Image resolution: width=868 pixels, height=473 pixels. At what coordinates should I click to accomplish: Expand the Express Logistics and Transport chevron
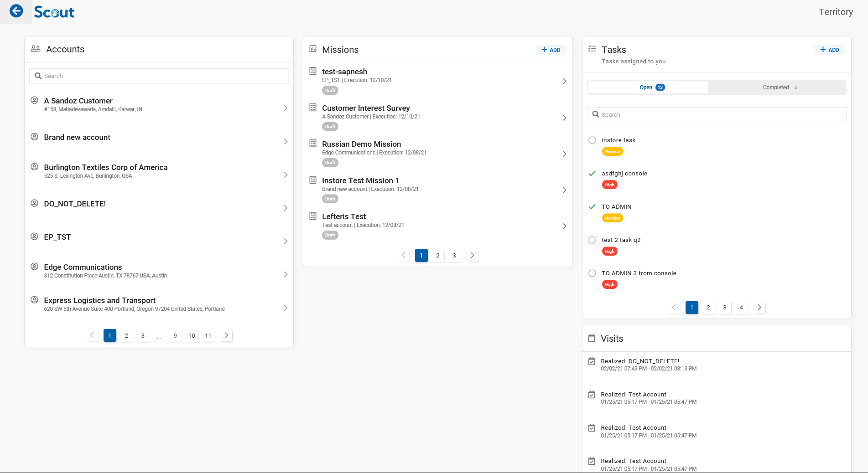[286, 308]
